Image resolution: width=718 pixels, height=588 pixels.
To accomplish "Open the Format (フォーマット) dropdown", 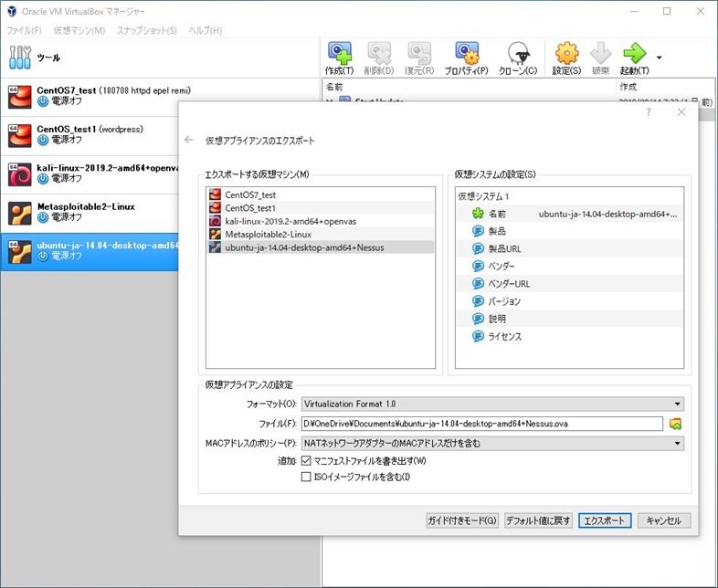I will [492, 404].
